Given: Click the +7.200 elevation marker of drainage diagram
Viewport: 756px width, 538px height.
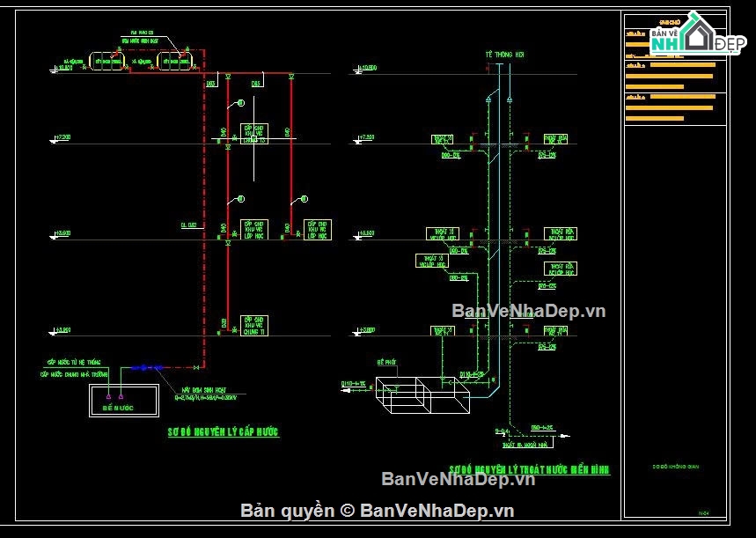Looking at the screenshot, I should click(366, 138).
